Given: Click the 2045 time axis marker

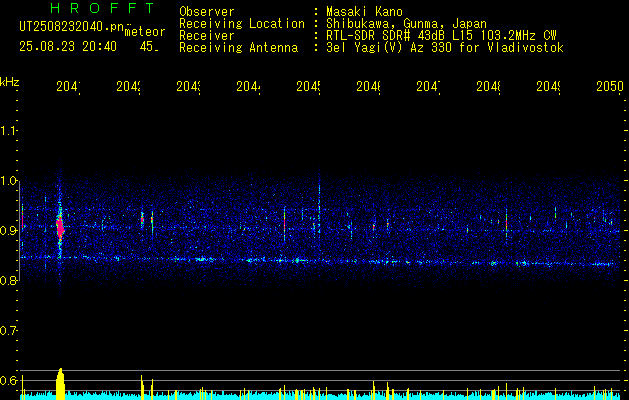Looking at the screenshot, I should pos(308,86).
